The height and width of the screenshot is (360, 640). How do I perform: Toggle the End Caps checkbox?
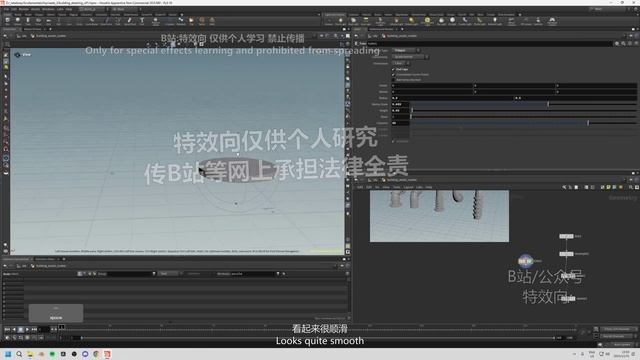click(394, 69)
